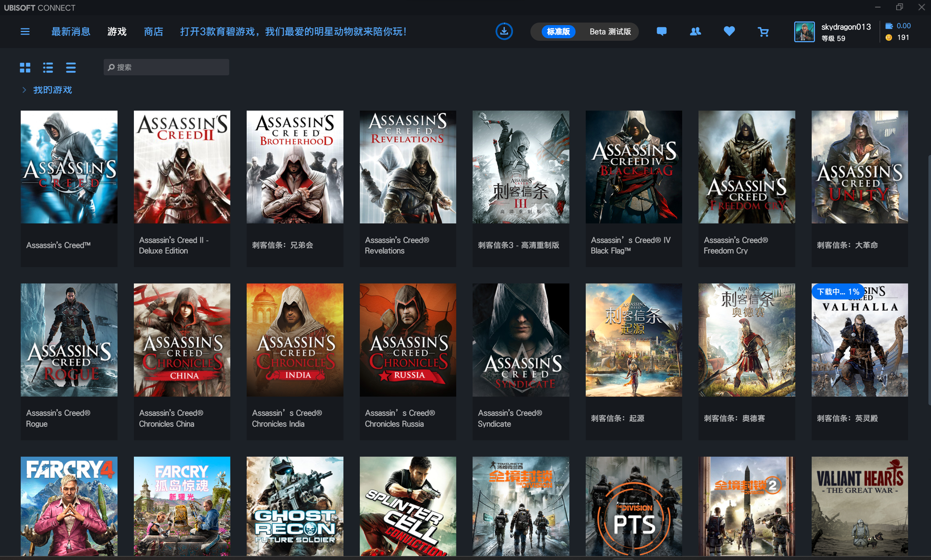Open the 商店 store tab
Viewport: 931px width, 560px height.
[x=153, y=31]
